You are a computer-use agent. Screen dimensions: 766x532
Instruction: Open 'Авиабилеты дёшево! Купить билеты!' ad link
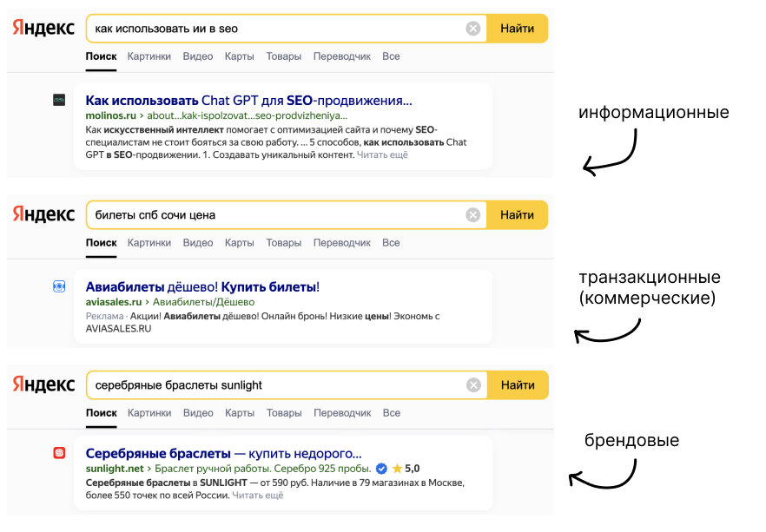pos(202,287)
